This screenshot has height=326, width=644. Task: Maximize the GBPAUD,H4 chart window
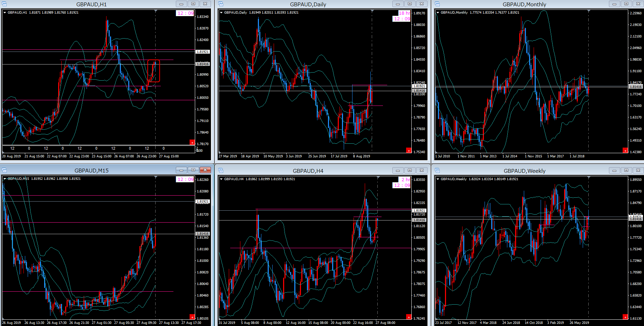410,170
